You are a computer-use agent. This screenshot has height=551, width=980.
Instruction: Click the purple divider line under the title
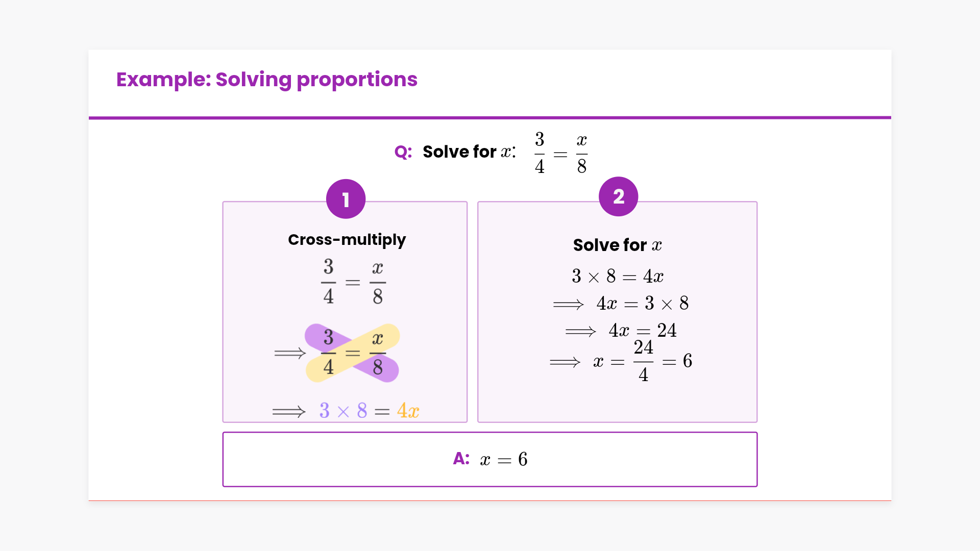pyautogui.click(x=490, y=118)
